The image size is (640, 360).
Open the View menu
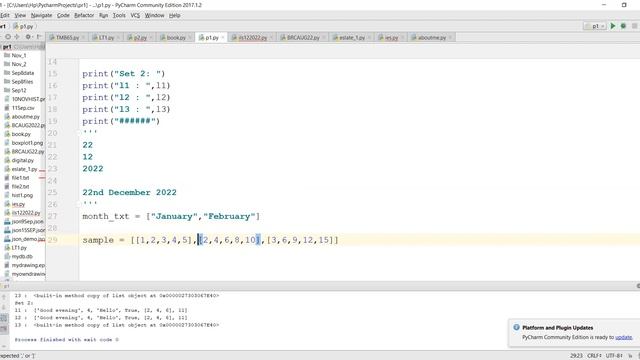coord(20,15)
